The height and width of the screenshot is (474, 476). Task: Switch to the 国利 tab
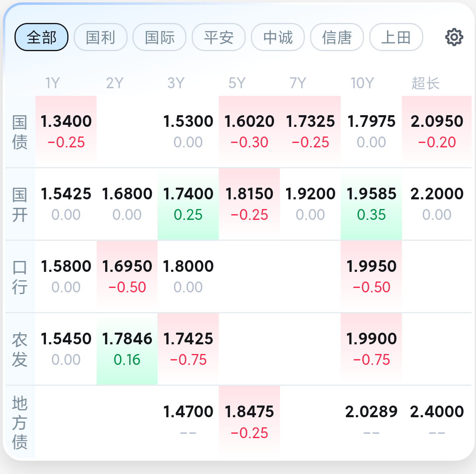coord(101,37)
